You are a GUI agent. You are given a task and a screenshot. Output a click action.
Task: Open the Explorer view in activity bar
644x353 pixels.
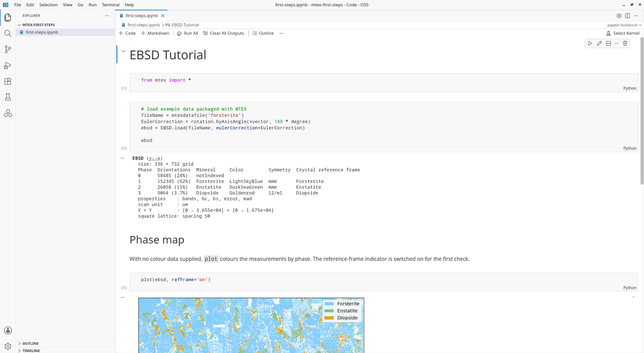8,17
